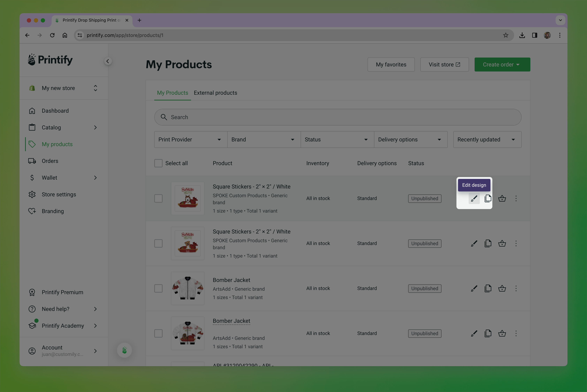Tick checkbox for first Square Stickers row
This screenshot has width=587, height=392.
click(x=158, y=198)
